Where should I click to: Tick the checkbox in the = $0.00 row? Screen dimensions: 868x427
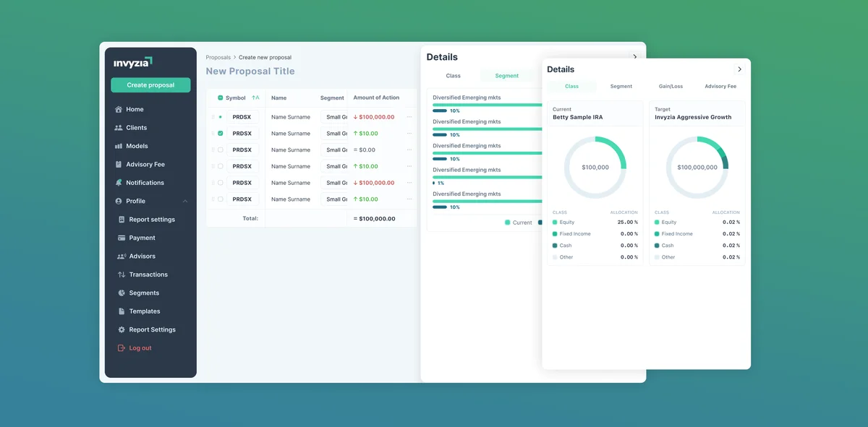click(x=221, y=150)
